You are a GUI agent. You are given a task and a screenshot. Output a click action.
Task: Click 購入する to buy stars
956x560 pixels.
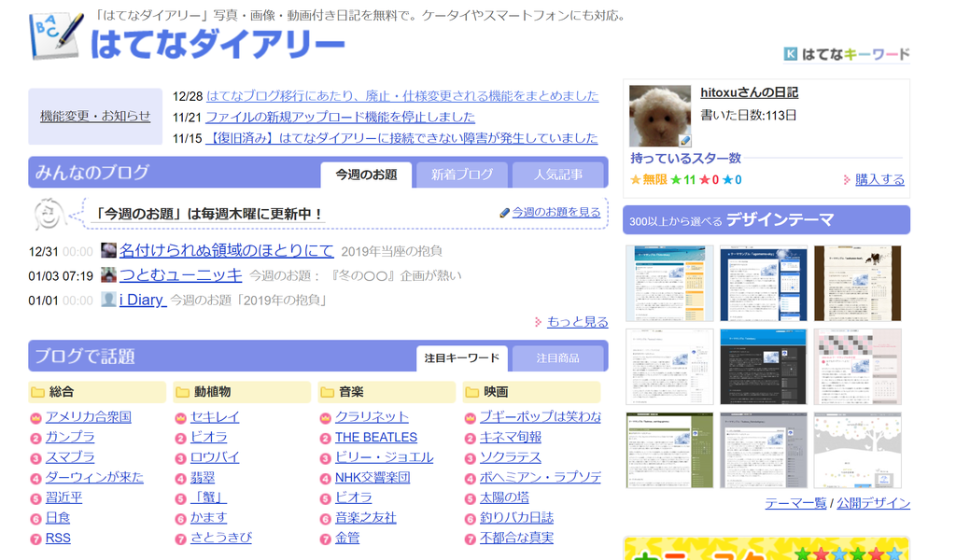(x=879, y=180)
